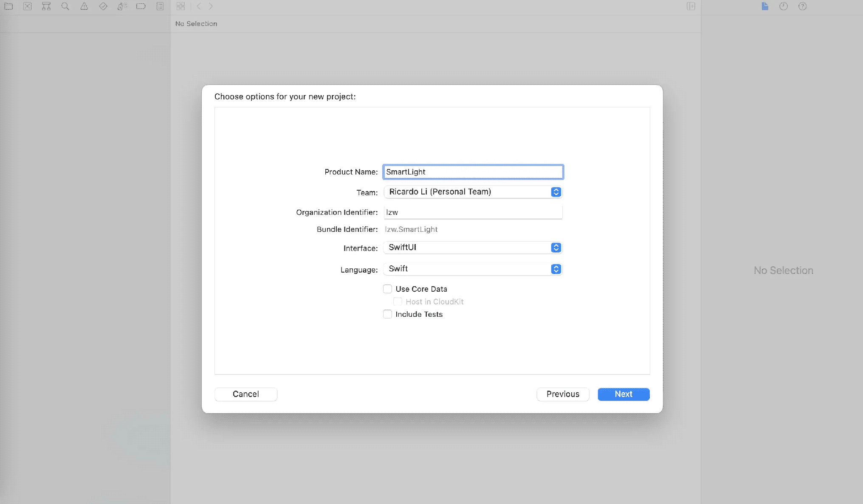Click the Product Name input field
The height and width of the screenshot is (504, 863).
click(x=472, y=172)
